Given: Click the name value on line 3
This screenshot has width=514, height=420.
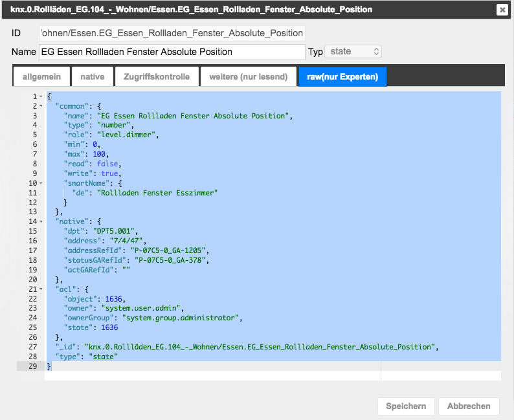Looking at the screenshot, I should 193,116.
